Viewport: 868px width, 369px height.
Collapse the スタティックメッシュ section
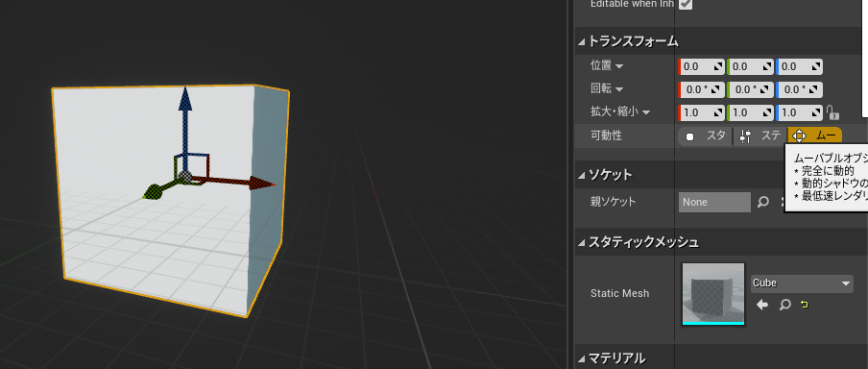click(x=581, y=243)
